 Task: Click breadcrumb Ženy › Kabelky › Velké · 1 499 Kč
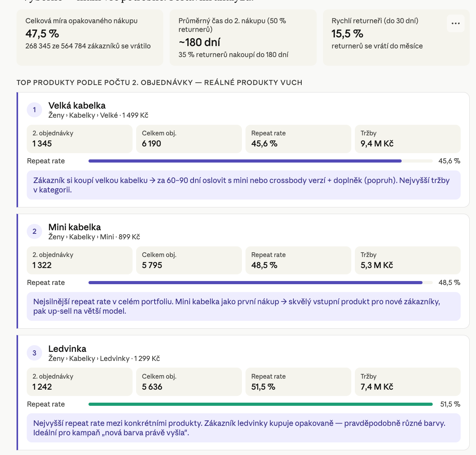coord(98,115)
